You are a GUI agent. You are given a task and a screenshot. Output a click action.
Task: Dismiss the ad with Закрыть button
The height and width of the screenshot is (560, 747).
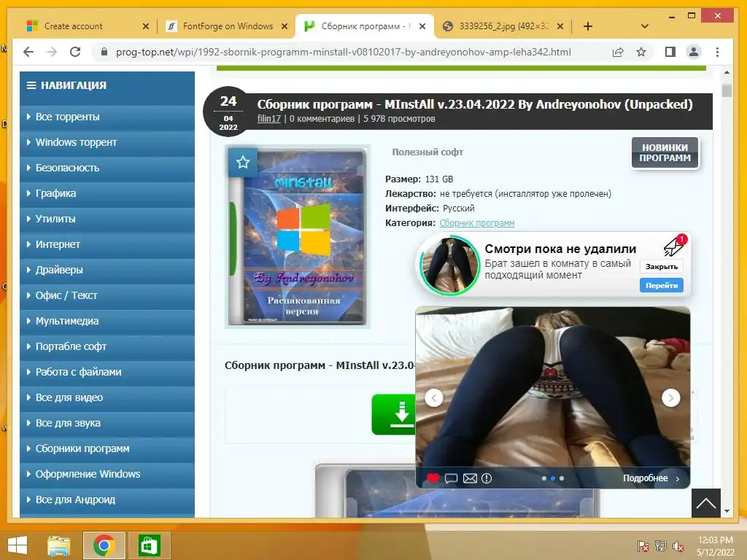(x=662, y=267)
